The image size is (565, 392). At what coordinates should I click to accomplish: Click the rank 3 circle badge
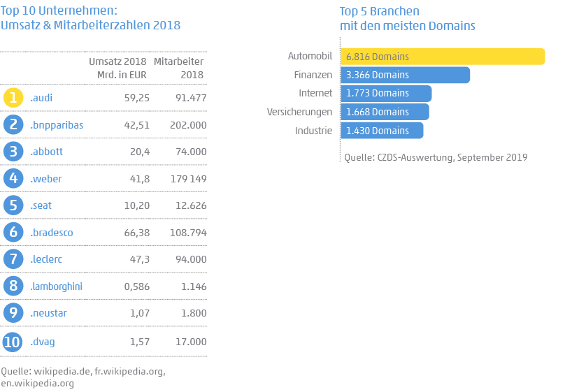click(13, 152)
